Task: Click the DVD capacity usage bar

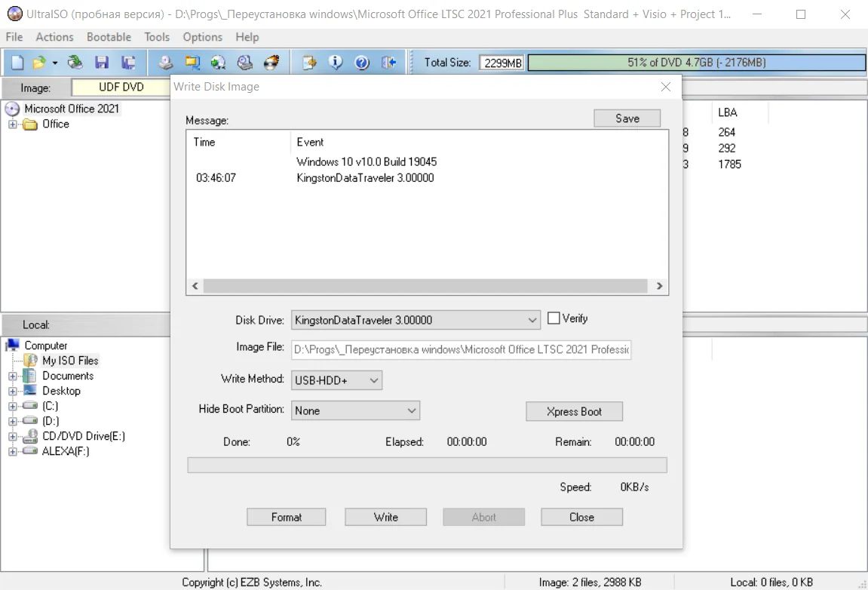Action: click(x=696, y=63)
